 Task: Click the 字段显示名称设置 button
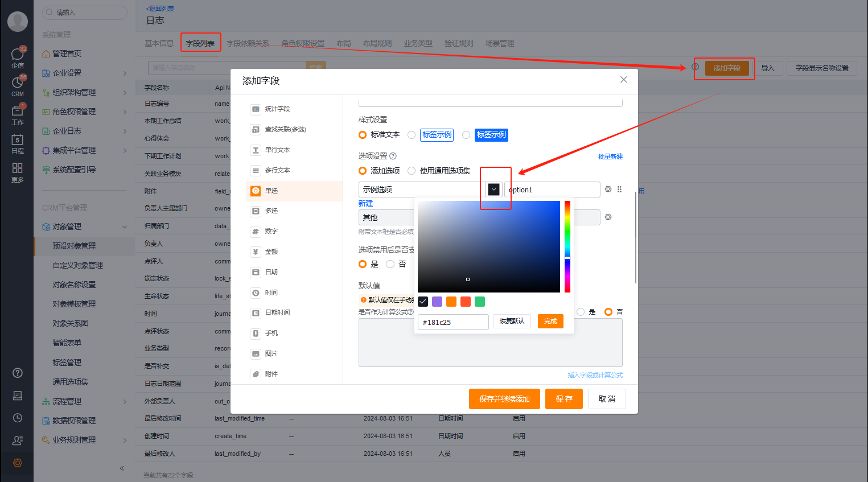pos(822,68)
